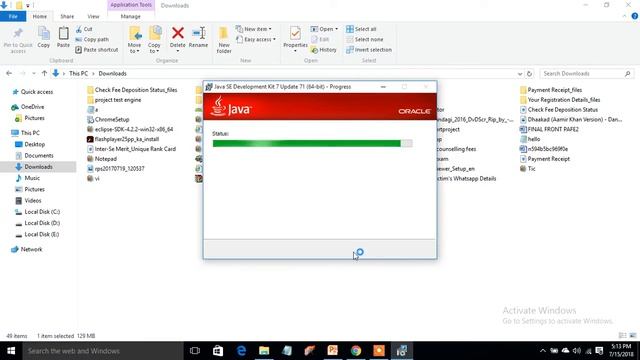Image resolution: width=640 pixels, height=360 pixels.
Task: Show hidden tray icons chevron
Action: [x=542, y=351]
